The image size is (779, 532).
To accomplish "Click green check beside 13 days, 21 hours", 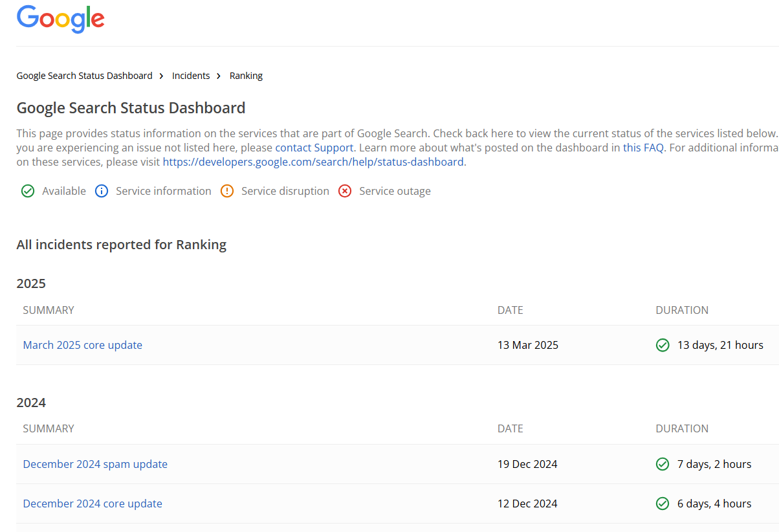I will point(663,345).
